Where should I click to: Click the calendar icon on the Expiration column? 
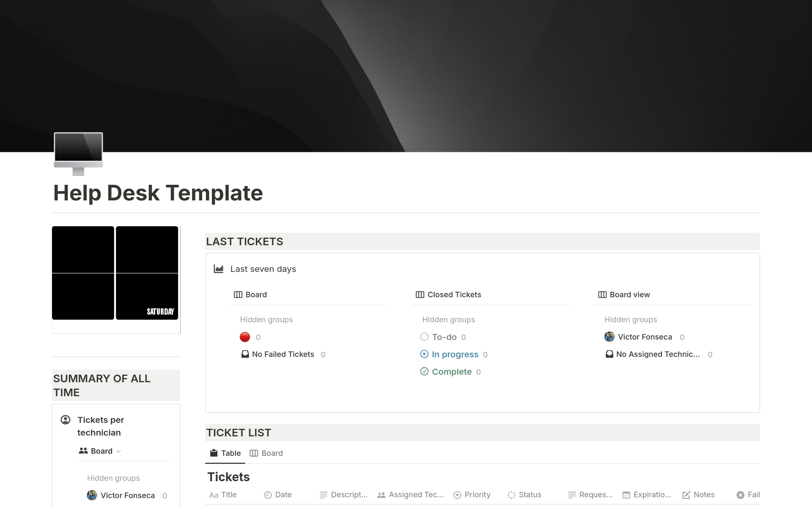tap(625, 495)
